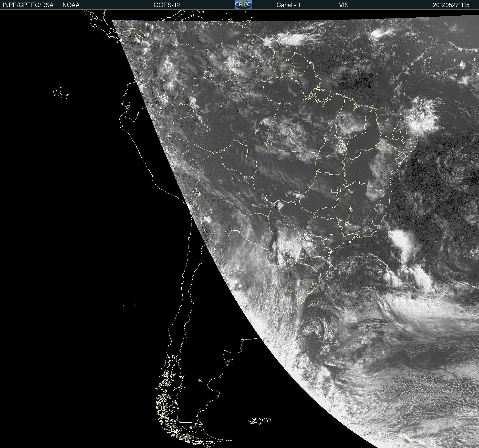The width and height of the screenshot is (479, 448).
Task: Click the CPTEC logo in the header
Action: (x=243, y=5)
